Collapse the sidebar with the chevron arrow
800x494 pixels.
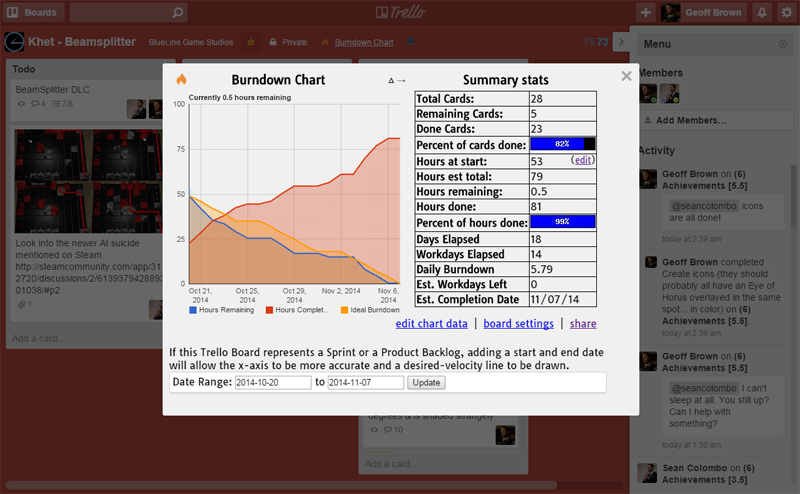pos(621,42)
